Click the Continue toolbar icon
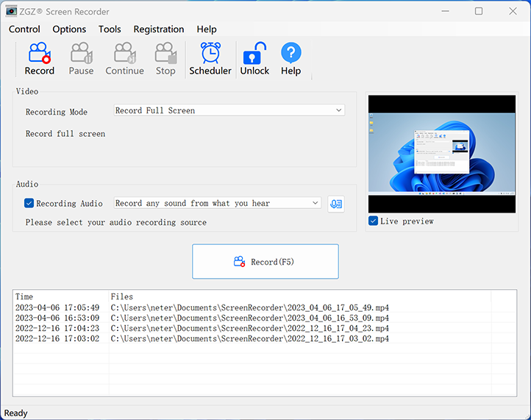This screenshot has height=420, width=531. (x=124, y=59)
